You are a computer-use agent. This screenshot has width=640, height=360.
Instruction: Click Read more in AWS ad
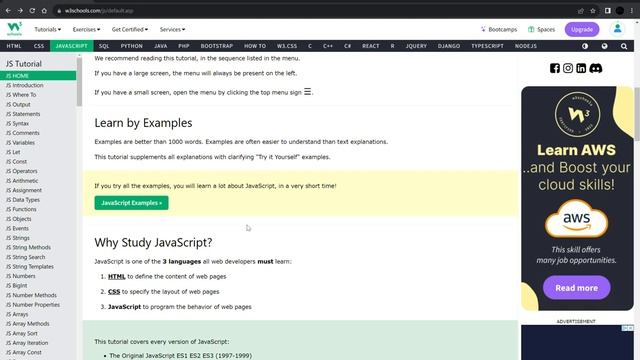[576, 288]
